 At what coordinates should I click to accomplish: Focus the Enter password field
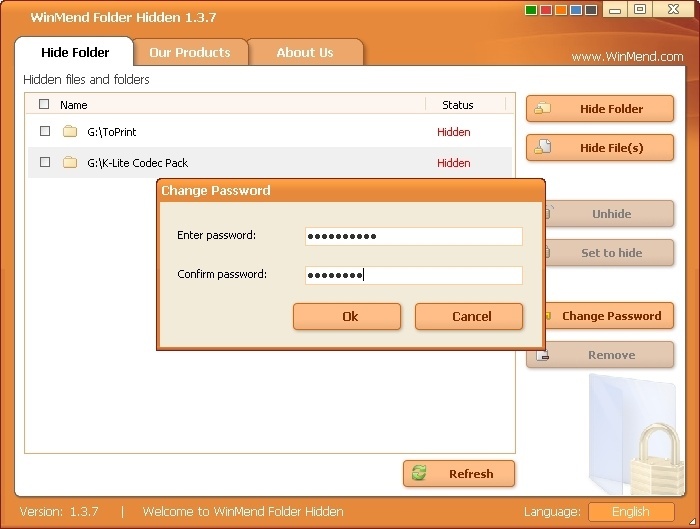[413, 236]
